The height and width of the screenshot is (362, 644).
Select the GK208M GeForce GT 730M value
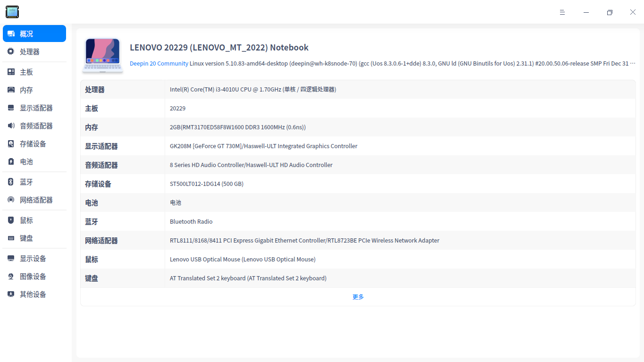[x=264, y=146]
